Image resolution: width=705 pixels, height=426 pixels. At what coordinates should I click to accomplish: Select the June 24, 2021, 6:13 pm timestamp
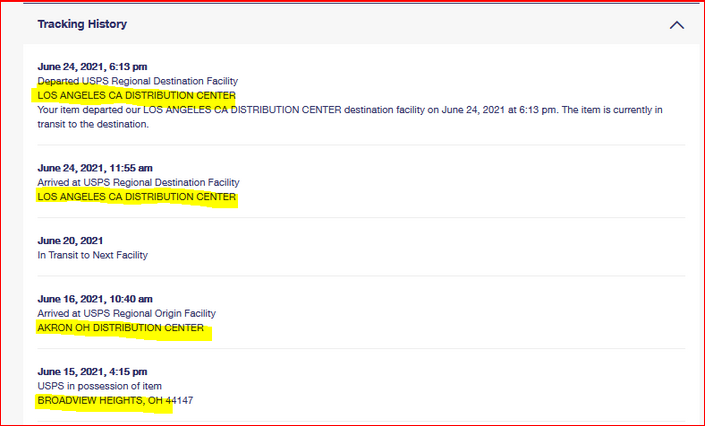94,66
